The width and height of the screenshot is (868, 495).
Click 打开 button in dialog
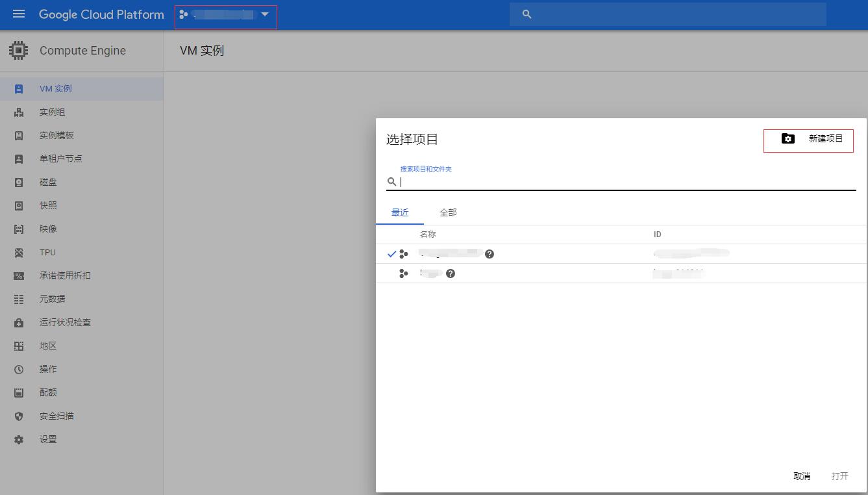pos(840,476)
